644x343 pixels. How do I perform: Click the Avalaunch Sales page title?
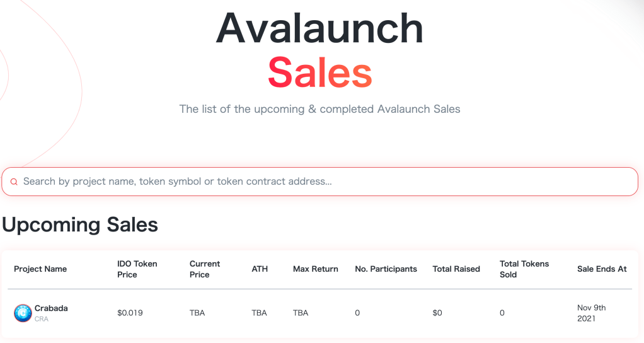[320, 50]
